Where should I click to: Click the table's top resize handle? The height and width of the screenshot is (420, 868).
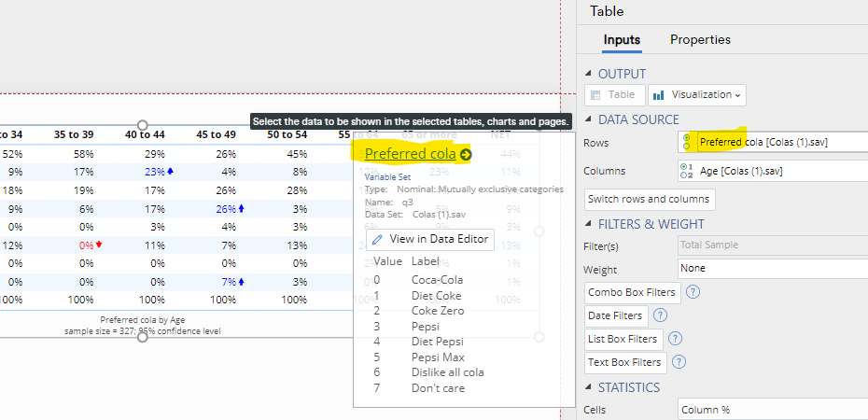(143, 125)
